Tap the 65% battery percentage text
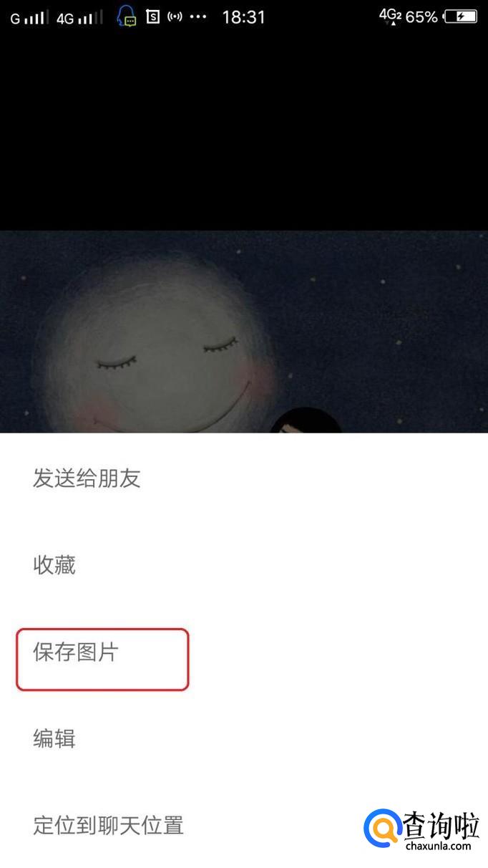 [x=421, y=17]
